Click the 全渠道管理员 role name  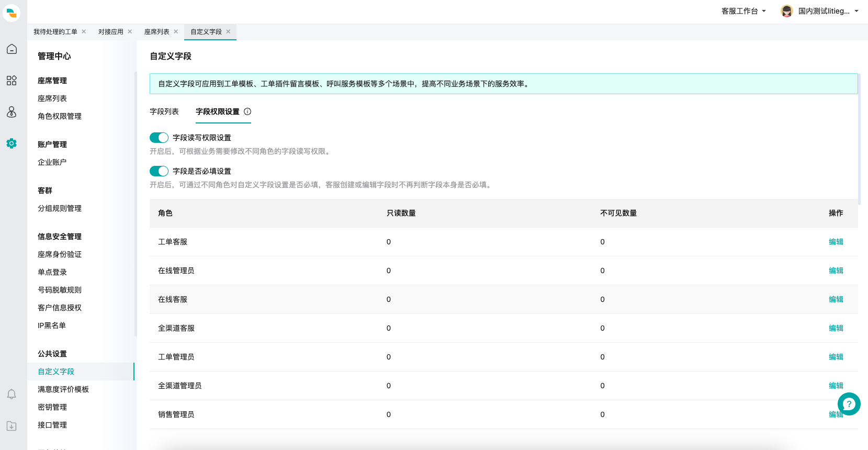180,386
